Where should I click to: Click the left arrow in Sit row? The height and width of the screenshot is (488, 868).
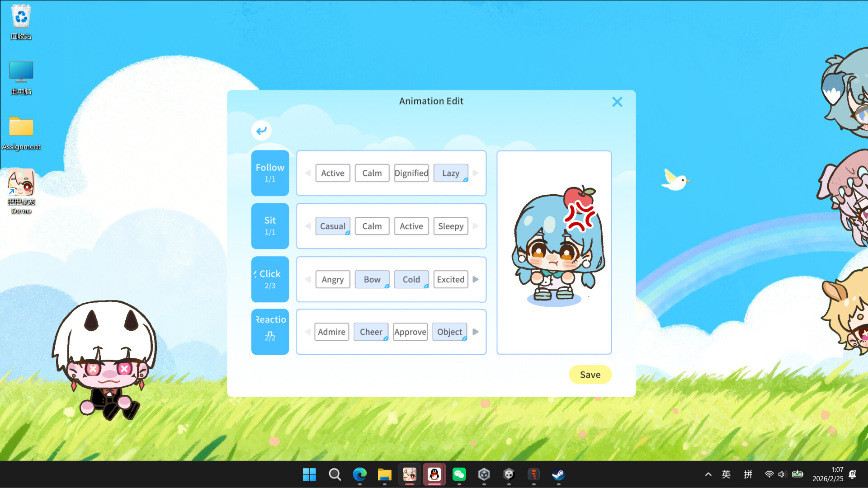coord(307,226)
